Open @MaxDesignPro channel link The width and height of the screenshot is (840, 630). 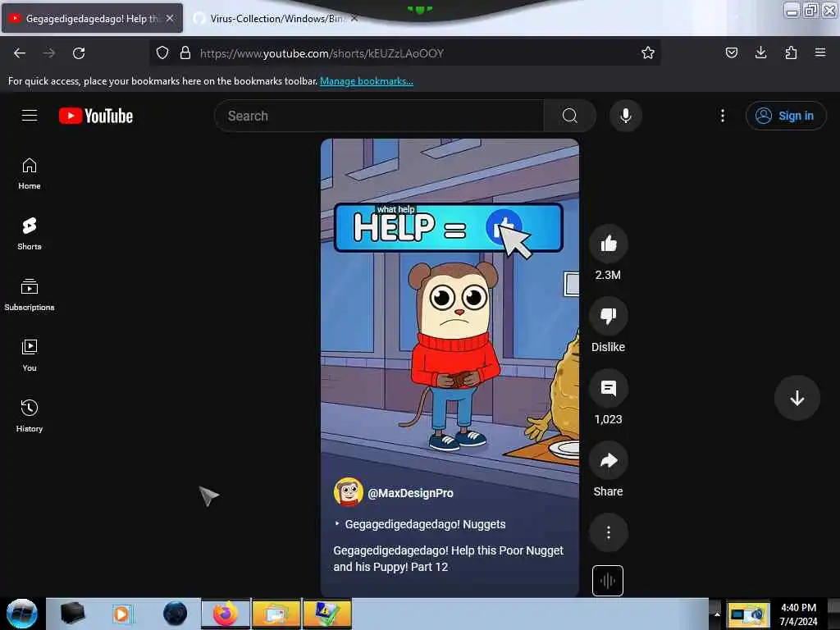pyautogui.click(x=410, y=493)
